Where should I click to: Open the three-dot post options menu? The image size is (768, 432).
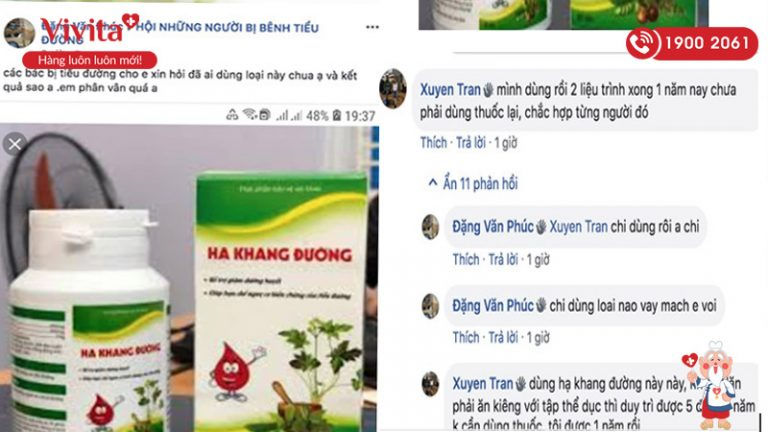click(372, 27)
